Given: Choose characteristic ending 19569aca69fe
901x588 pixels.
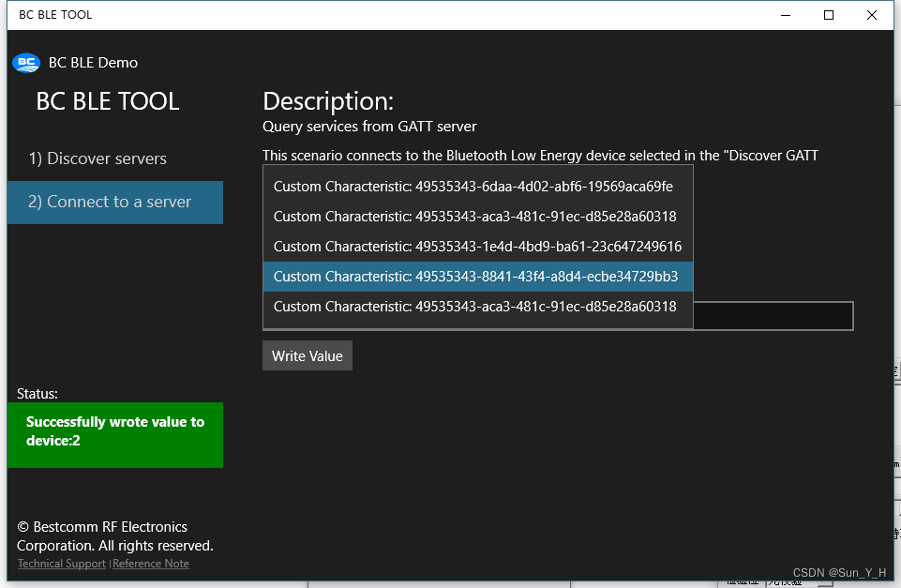Looking at the screenshot, I should [478, 187].
